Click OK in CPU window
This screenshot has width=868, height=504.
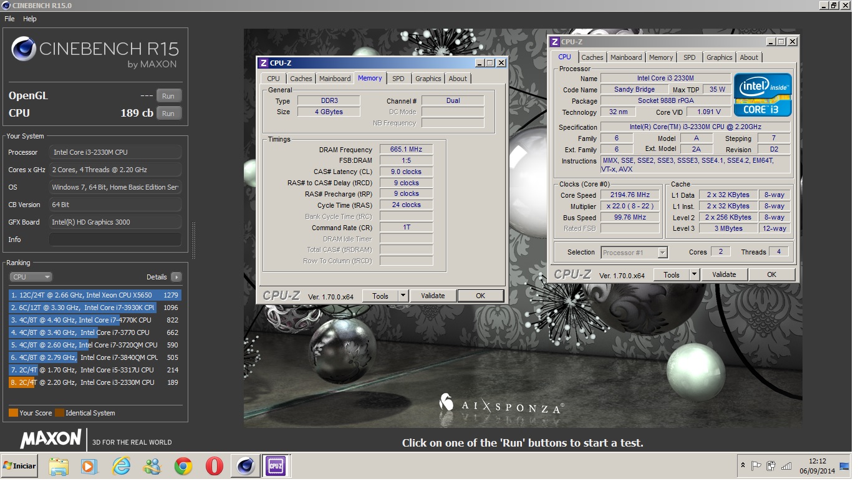(x=771, y=274)
